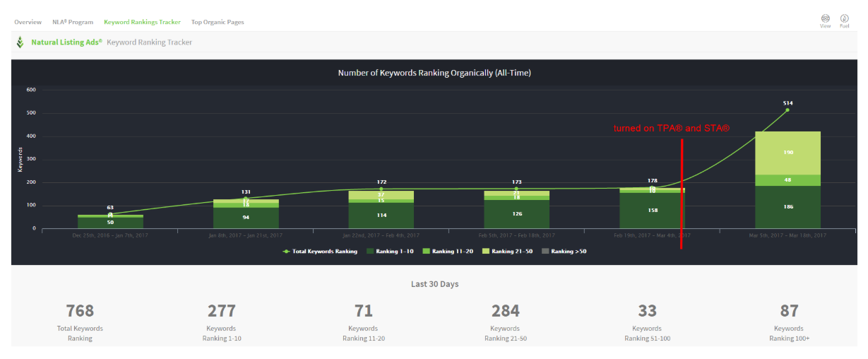Click the Natural Listing Ads® title link

click(x=67, y=42)
